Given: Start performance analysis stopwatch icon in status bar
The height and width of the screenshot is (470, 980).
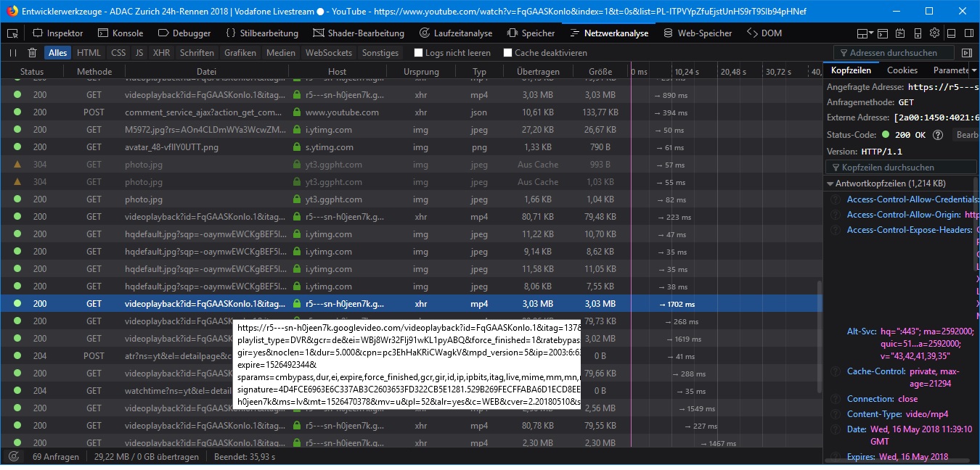Looking at the screenshot, I should coord(13,457).
